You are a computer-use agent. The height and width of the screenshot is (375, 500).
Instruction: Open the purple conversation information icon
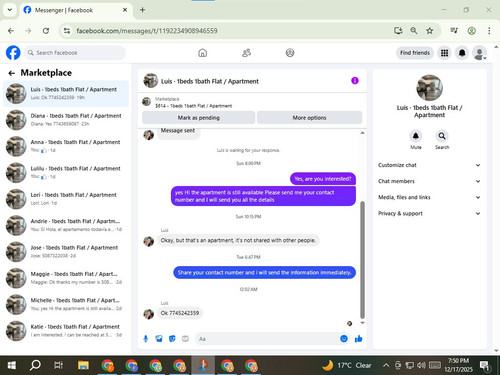click(x=355, y=81)
